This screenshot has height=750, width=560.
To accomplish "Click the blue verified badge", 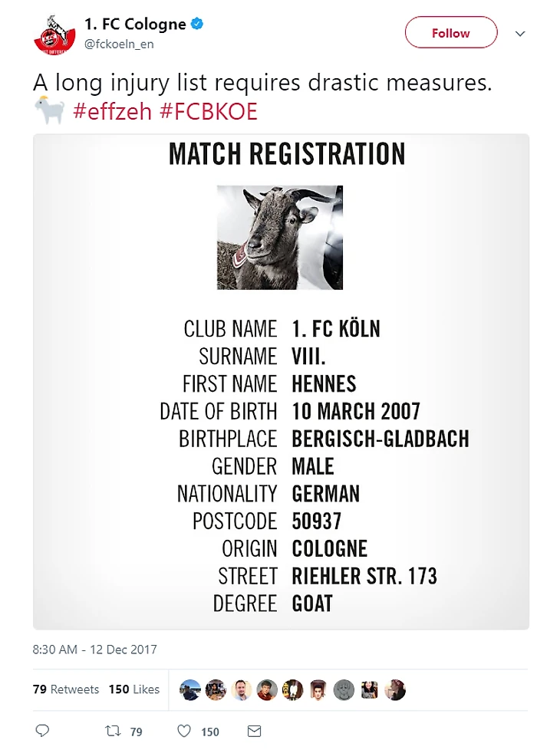I will point(198,25).
